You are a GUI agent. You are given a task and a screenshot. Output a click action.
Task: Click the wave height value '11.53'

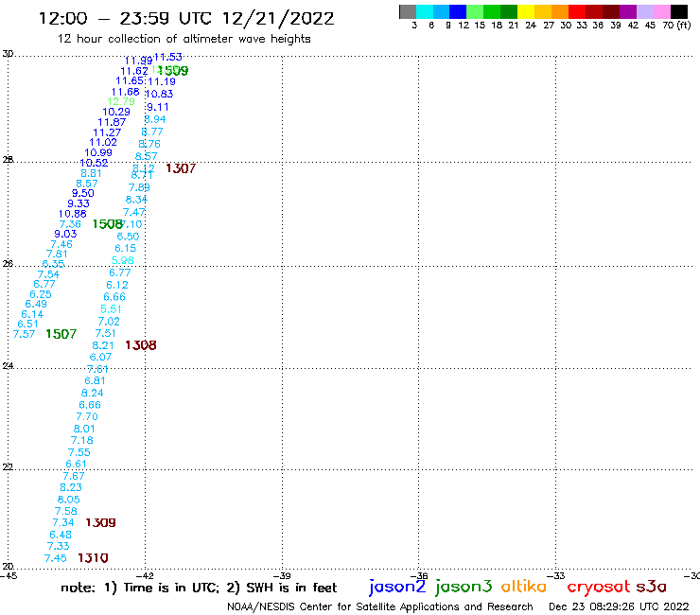point(167,57)
